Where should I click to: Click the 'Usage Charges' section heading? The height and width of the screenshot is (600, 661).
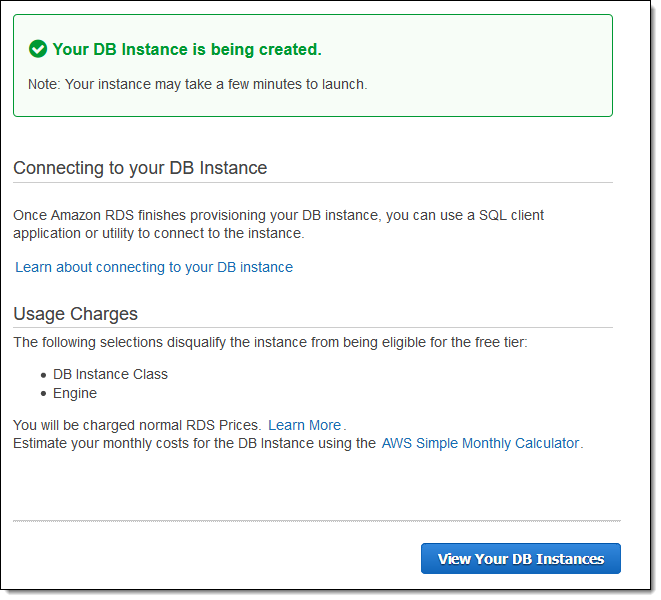(x=75, y=314)
